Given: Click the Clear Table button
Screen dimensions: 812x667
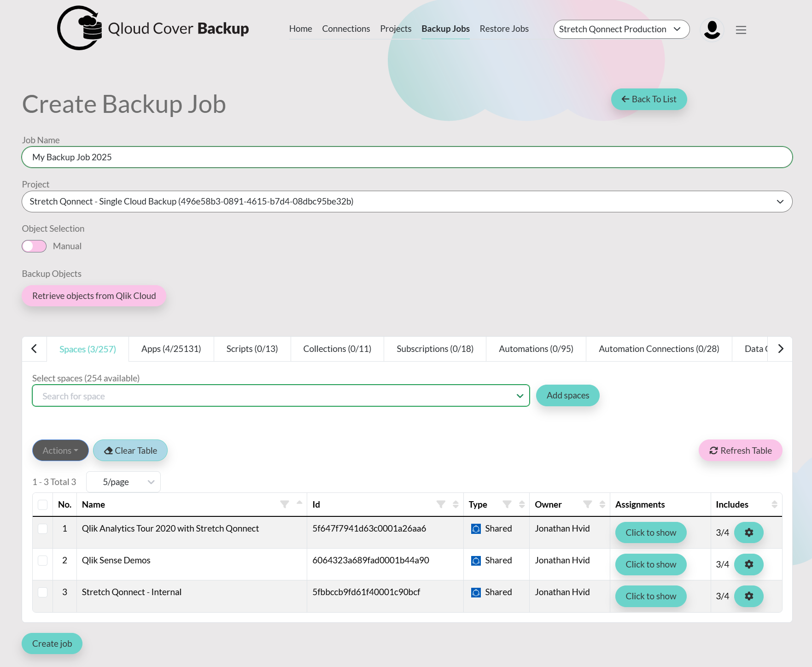Looking at the screenshot, I should point(130,450).
